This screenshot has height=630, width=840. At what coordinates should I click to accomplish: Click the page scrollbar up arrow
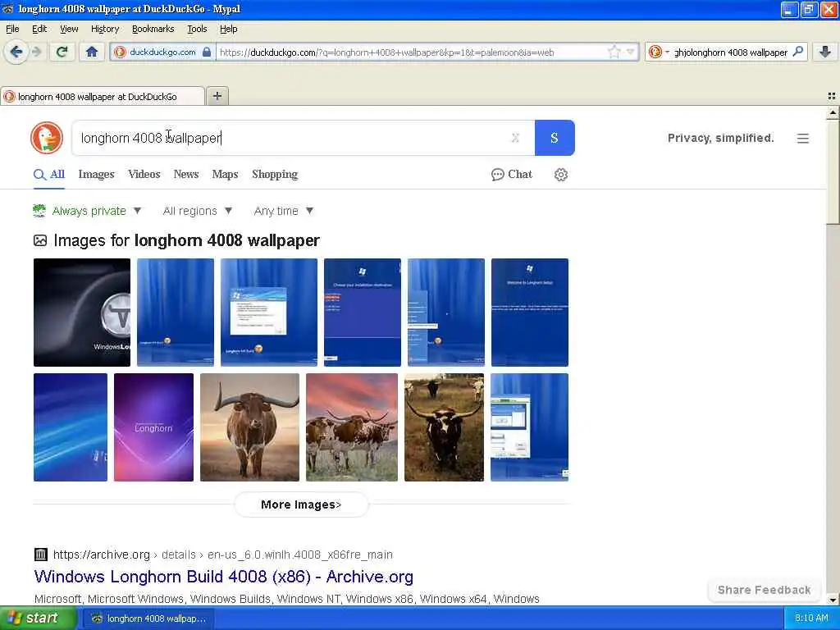pos(833,113)
